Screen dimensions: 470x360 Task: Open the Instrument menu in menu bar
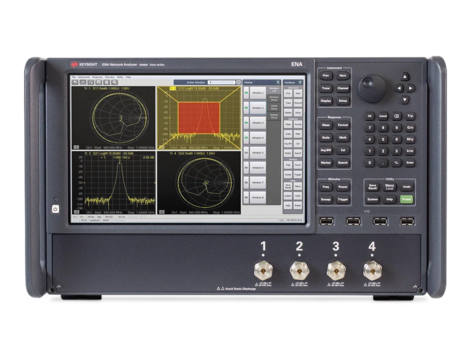(84, 77)
